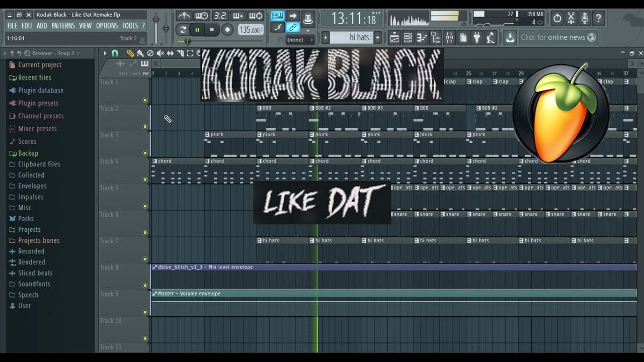The height and width of the screenshot is (362, 644).
Task: Select the Master Volume envelope clip
Action: pos(393,294)
